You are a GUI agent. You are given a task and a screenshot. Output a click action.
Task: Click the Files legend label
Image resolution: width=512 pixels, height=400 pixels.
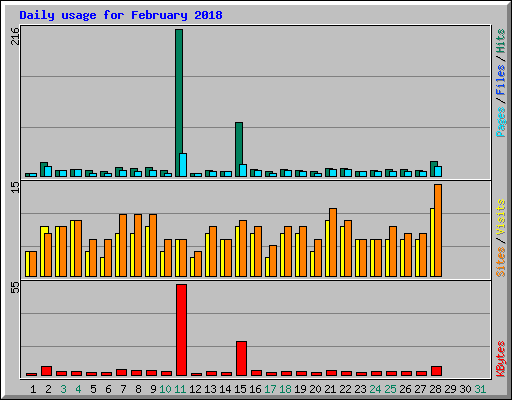[501, 79]
